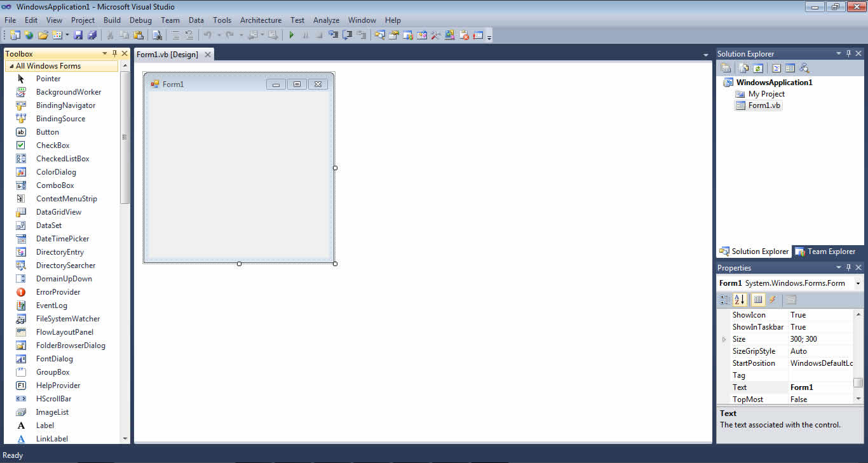Open the Debug menu
Viewport: 868px width, 463px height.
[x=140, y=20]
